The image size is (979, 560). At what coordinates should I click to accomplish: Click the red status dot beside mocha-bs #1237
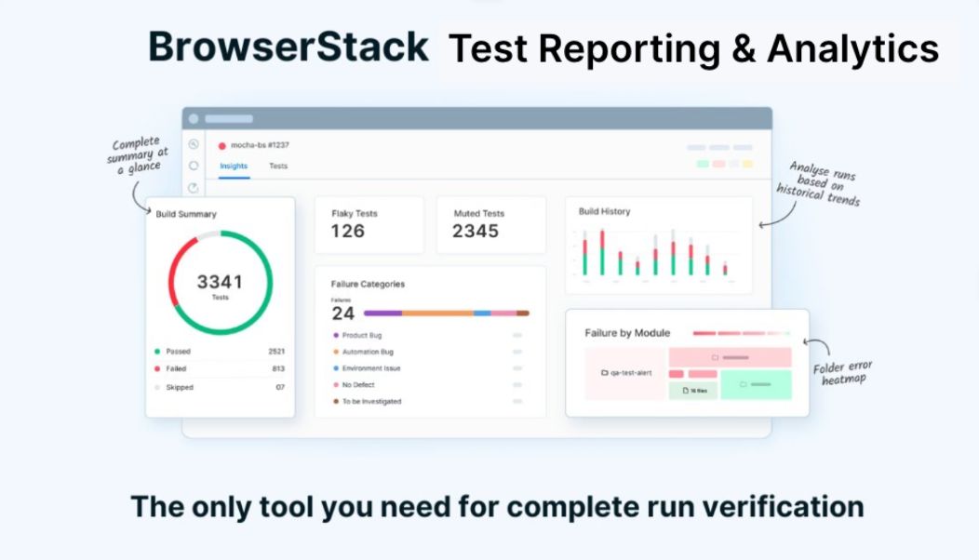221,145
